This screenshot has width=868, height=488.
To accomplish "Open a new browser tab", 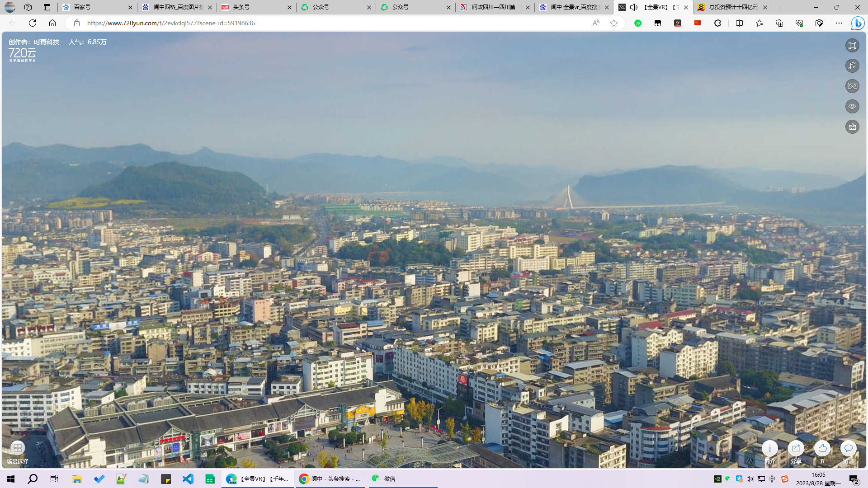I will point(780,7).
